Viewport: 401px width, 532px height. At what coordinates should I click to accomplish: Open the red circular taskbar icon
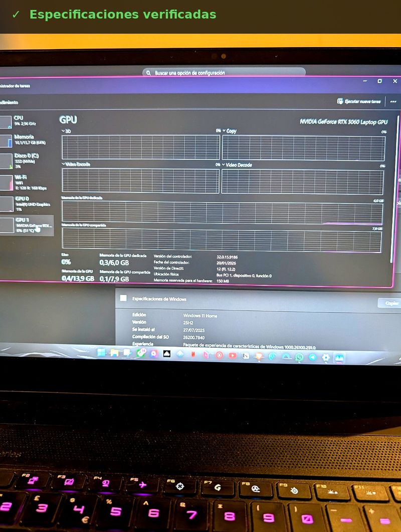[x=220, y=355]
